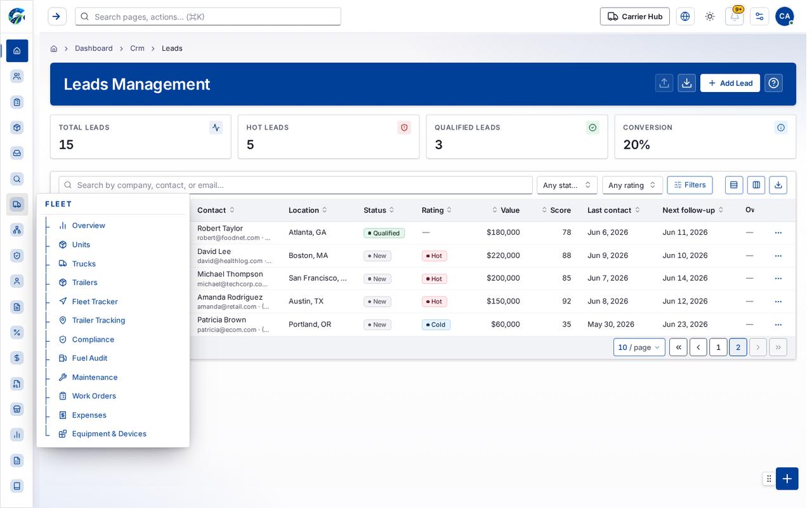Open the dollar sign sidebar icon

click(x=17, y=358)
